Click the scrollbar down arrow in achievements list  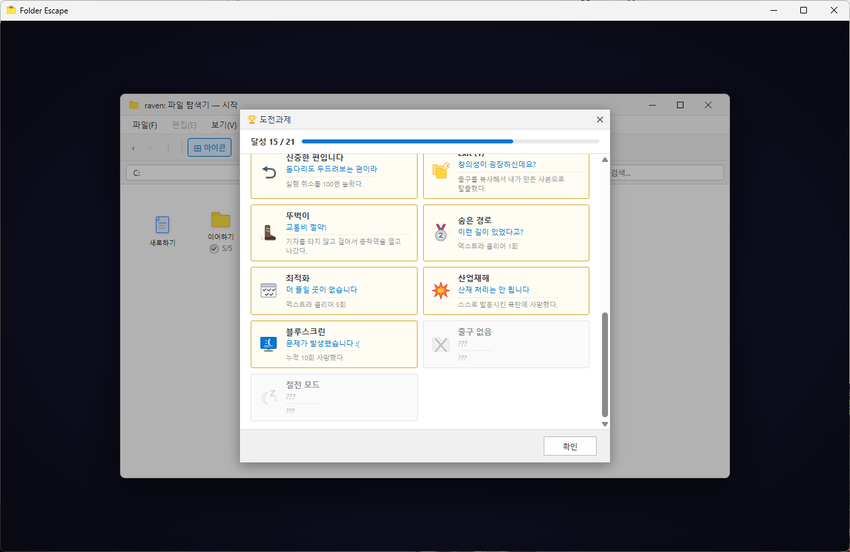605,424
